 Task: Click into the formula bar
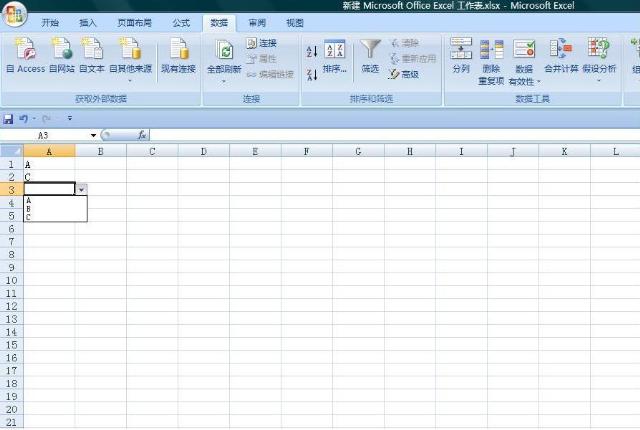(394, 135)
